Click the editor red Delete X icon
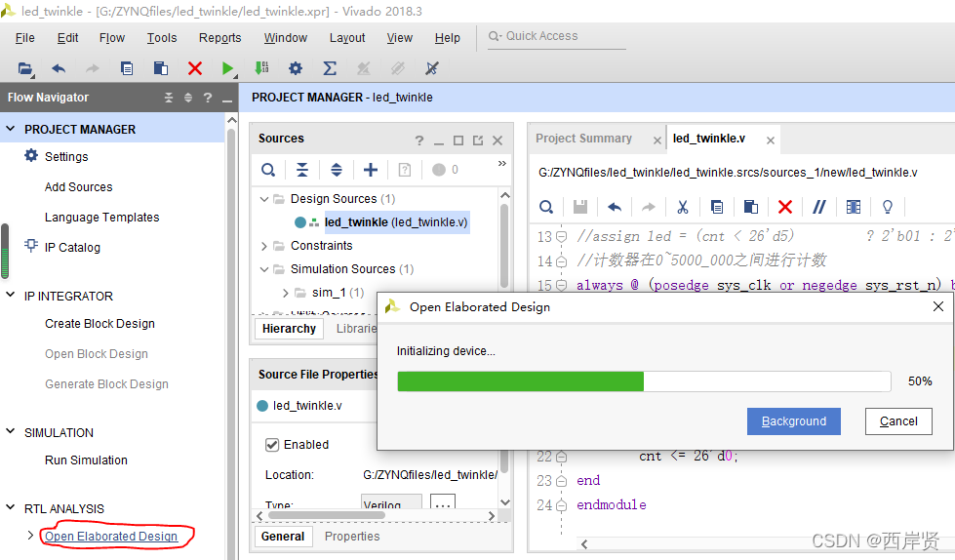Image resolution: width=955 pixels, height=560 pixels. [x=785, y=207]
